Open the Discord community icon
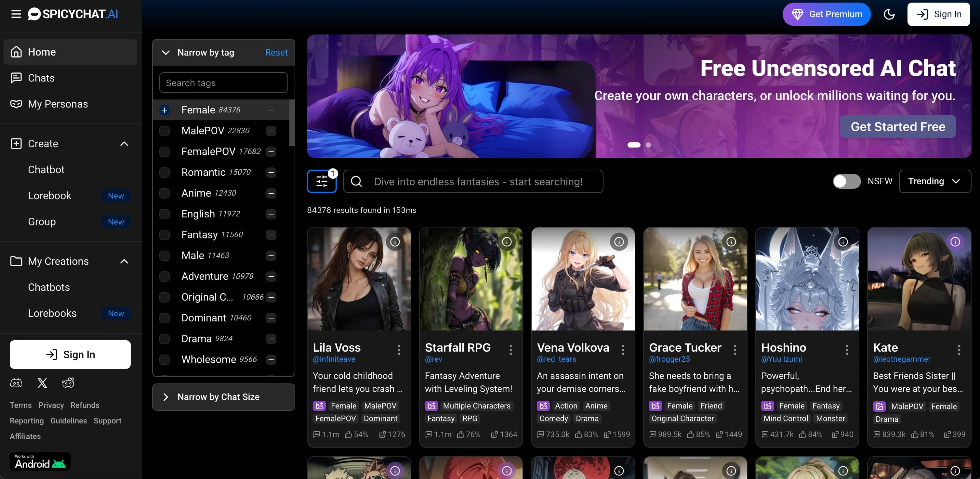980x479 pixels. click(16, 383)
